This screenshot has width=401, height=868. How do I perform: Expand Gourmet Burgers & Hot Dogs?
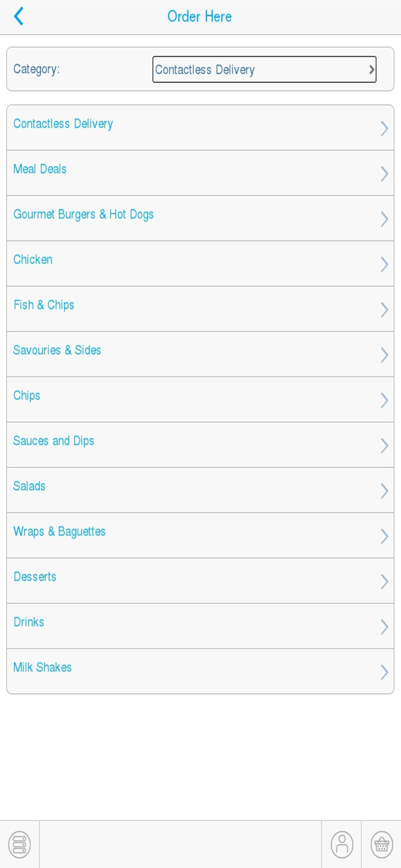coord(83,214)
